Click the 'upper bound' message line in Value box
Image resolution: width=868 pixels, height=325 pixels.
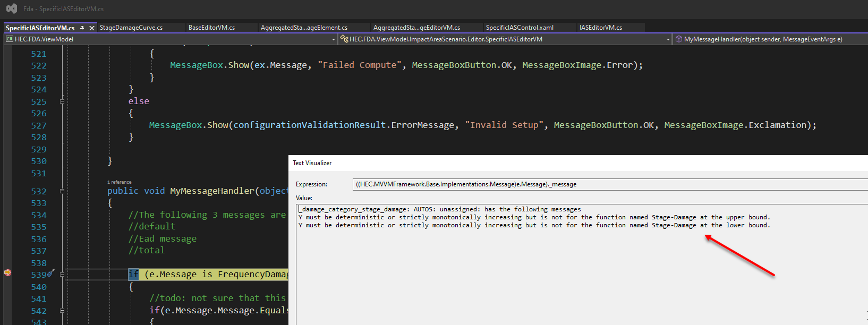tap(534, 217)
